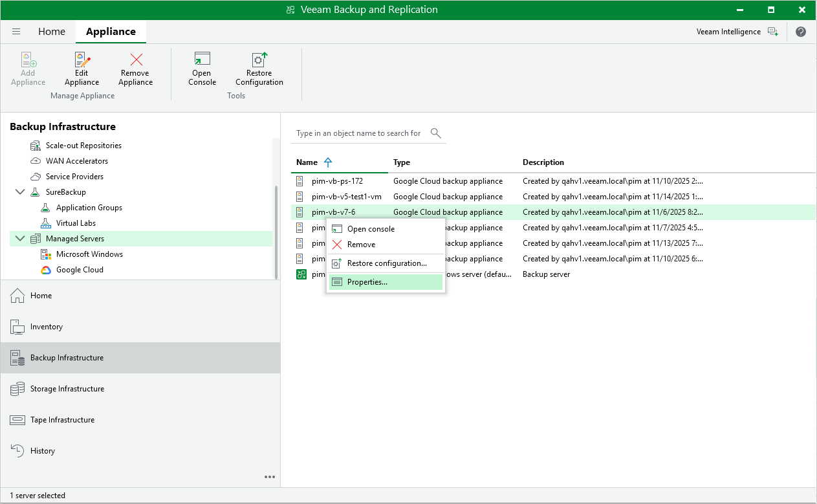Screen dimensions: 817x504
Task: Open the Backup Infrastructure navigation view
Action: coord(140,358)
